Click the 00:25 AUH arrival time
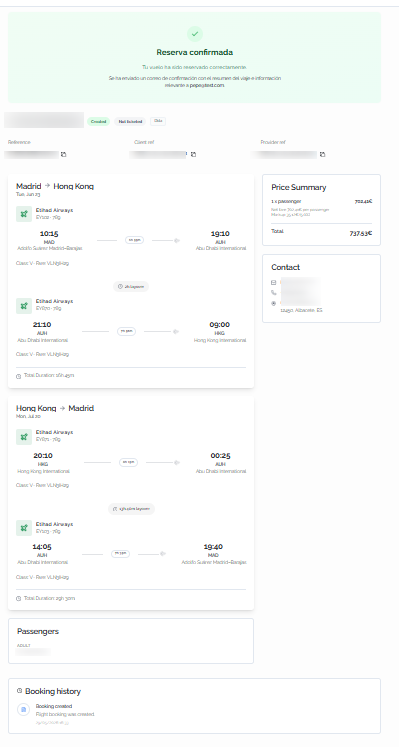399x747 pixels. tap(220, 456)
